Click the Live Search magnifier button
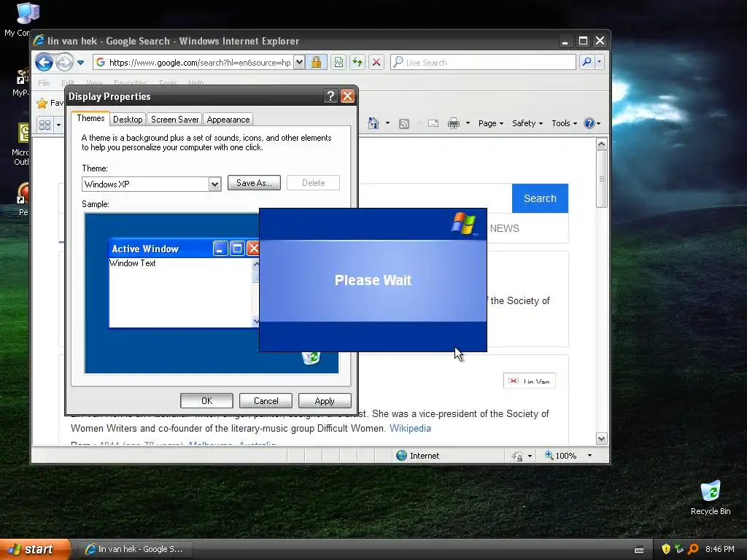The image size is (747, 560). point(587,62)
